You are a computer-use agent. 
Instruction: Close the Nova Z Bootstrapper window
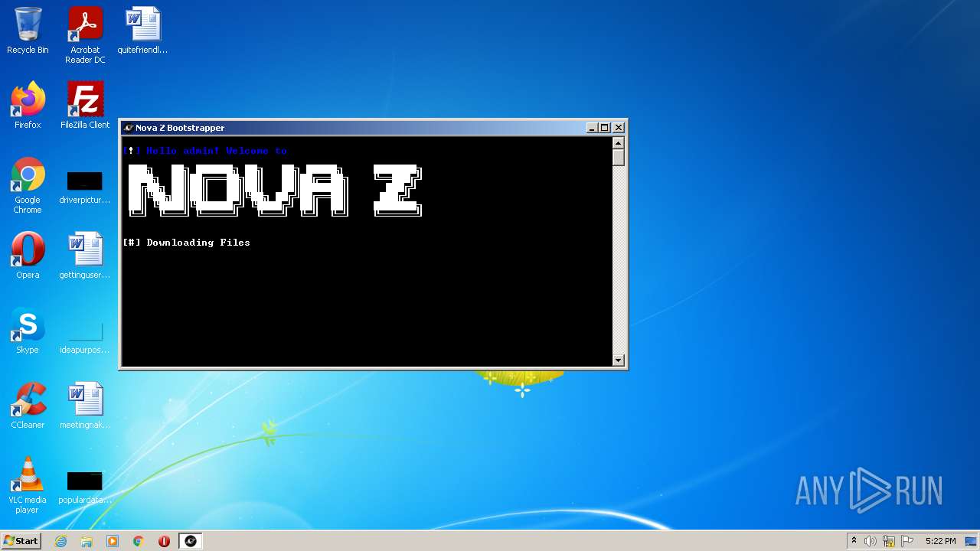[x=619, y=128]
